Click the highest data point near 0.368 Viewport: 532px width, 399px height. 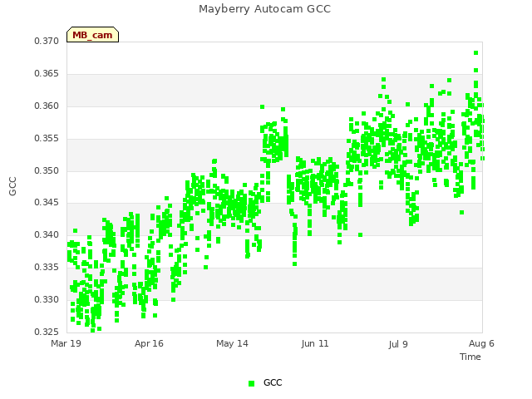(x=476, y=53)
